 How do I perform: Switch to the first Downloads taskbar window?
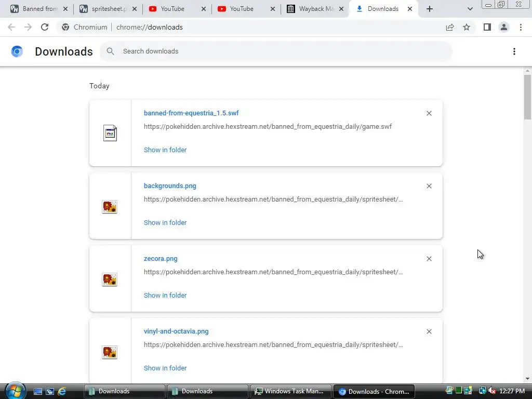124,391
